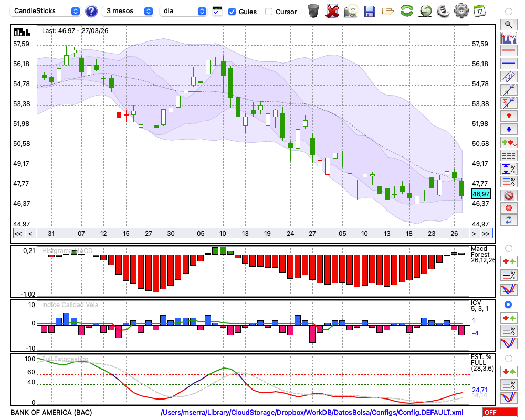Open the gear settings icon

(461, 11)
